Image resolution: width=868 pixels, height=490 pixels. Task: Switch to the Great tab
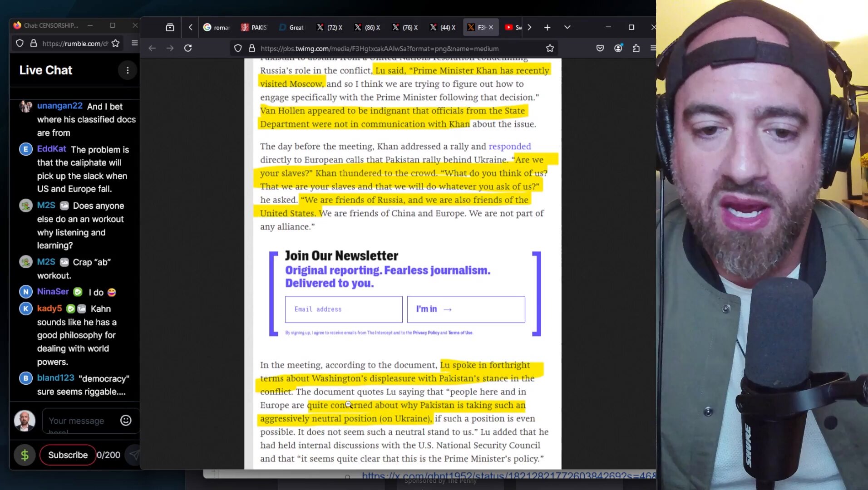(x=292, y=27)
